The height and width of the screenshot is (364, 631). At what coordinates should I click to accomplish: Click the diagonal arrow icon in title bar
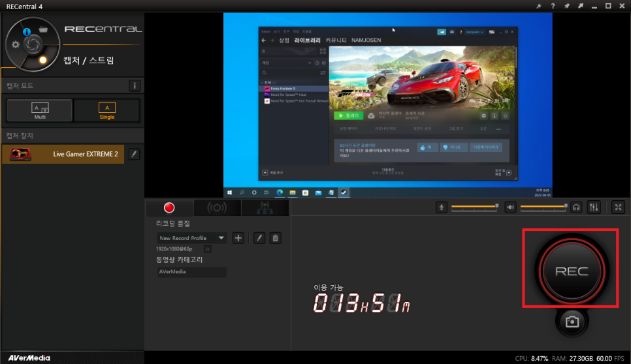click(x=580, y=6)
